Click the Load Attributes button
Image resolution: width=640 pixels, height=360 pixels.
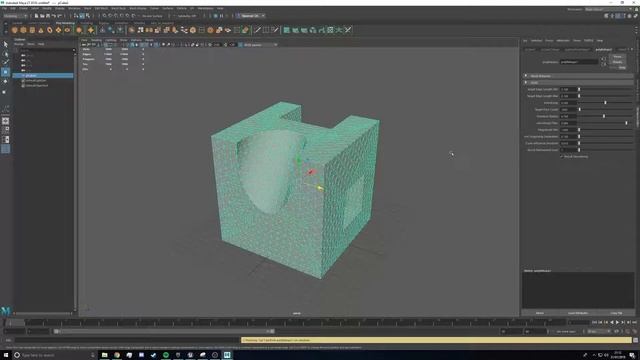pos(578,313)
